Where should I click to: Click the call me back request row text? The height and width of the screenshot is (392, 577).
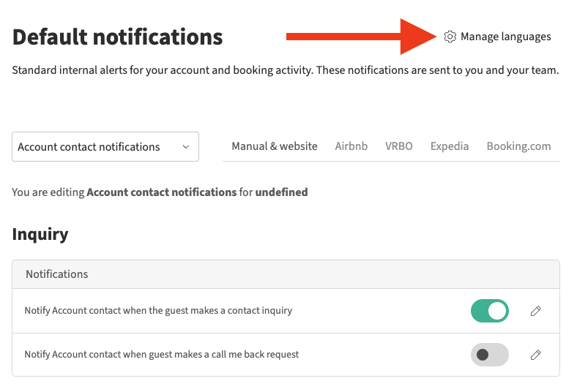point(162,355)
